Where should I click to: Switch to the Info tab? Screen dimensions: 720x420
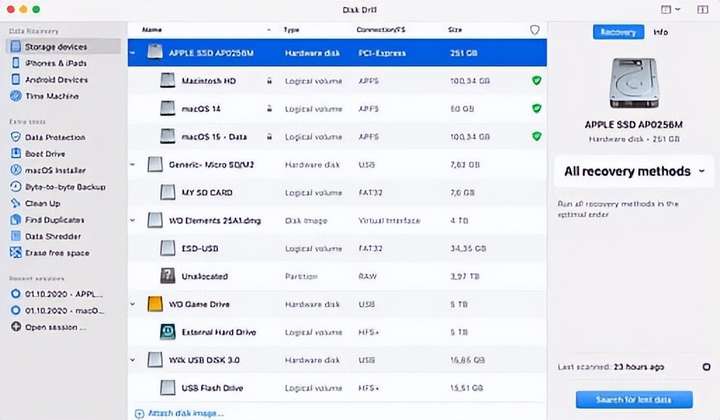point(660,32)
